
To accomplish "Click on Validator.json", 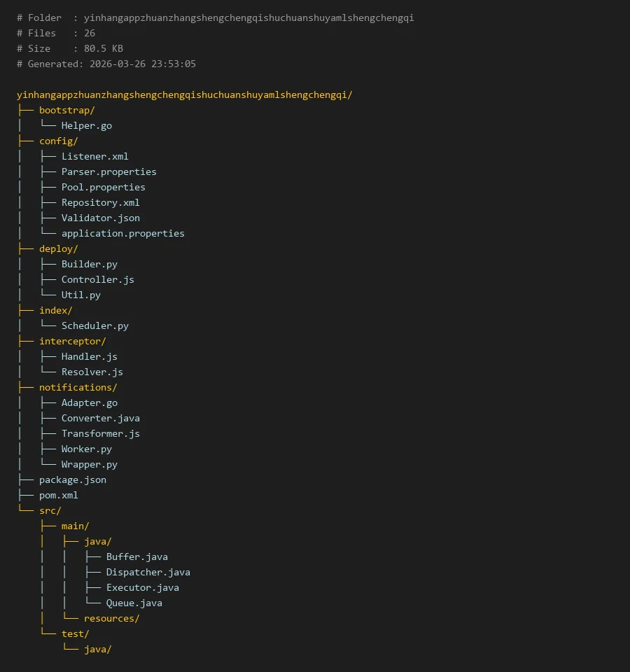I will coord(100,218).
